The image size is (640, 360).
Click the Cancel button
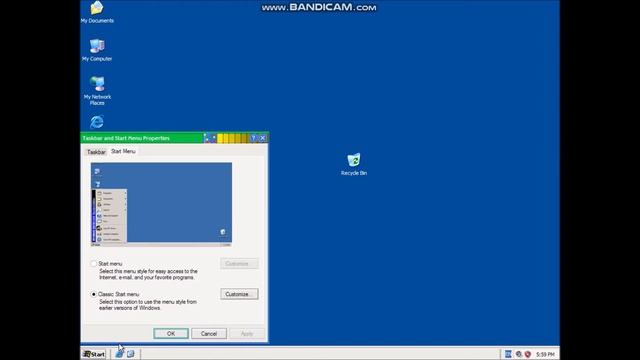(x=209, y=333)
